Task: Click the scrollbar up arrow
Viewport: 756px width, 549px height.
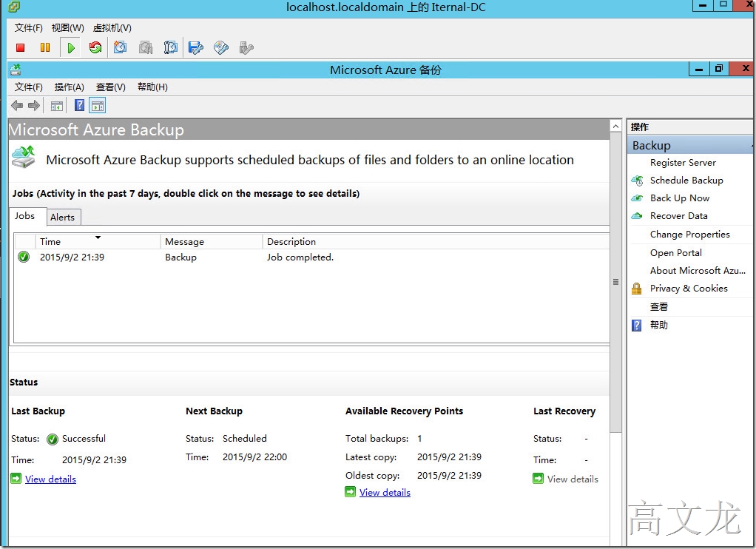Action: click(615, 126)
